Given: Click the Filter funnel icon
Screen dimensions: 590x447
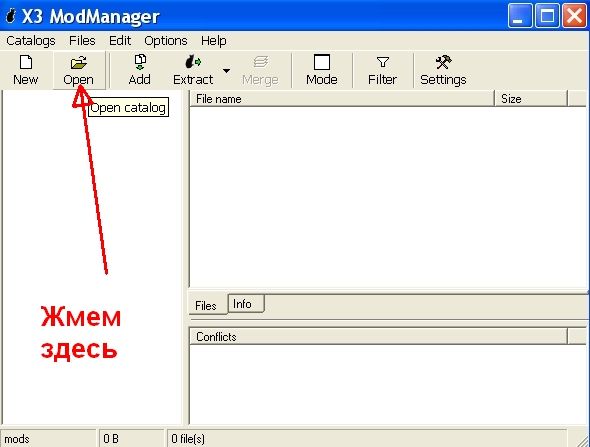Looking at the screenshot, I should click(383, 62).
